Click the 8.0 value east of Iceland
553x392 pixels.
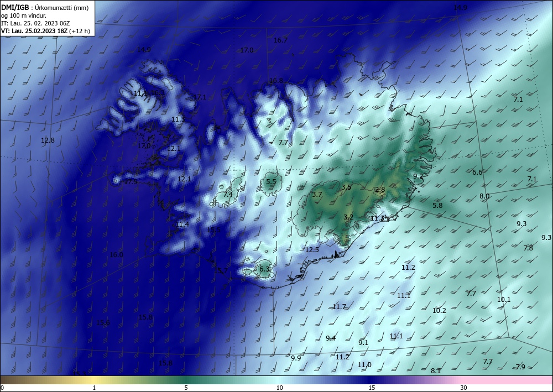tap(484, 196)
